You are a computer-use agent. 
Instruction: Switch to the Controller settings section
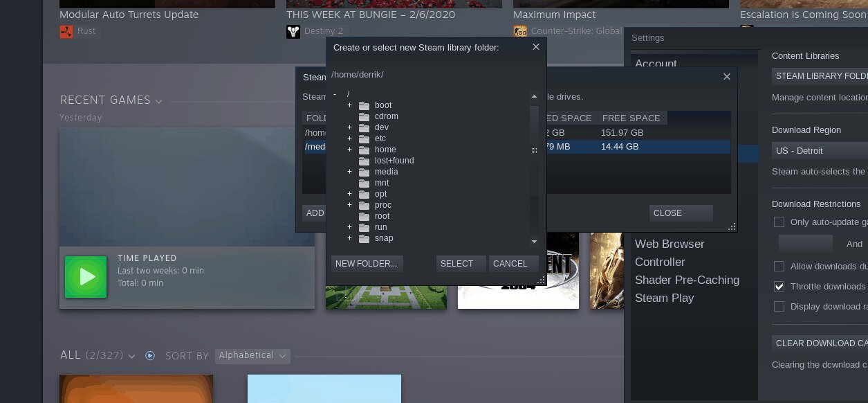click(660, 262)
